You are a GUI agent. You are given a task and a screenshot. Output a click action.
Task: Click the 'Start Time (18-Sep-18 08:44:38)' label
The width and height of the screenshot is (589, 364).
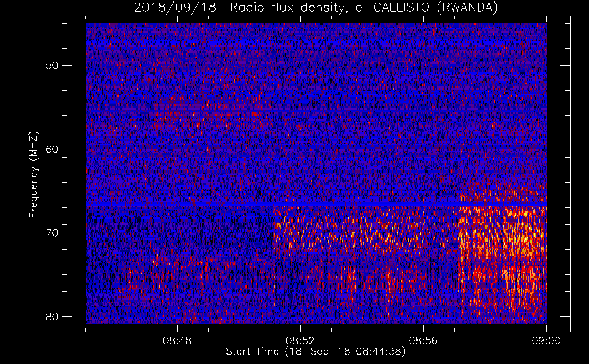click(x=316, y=352)
